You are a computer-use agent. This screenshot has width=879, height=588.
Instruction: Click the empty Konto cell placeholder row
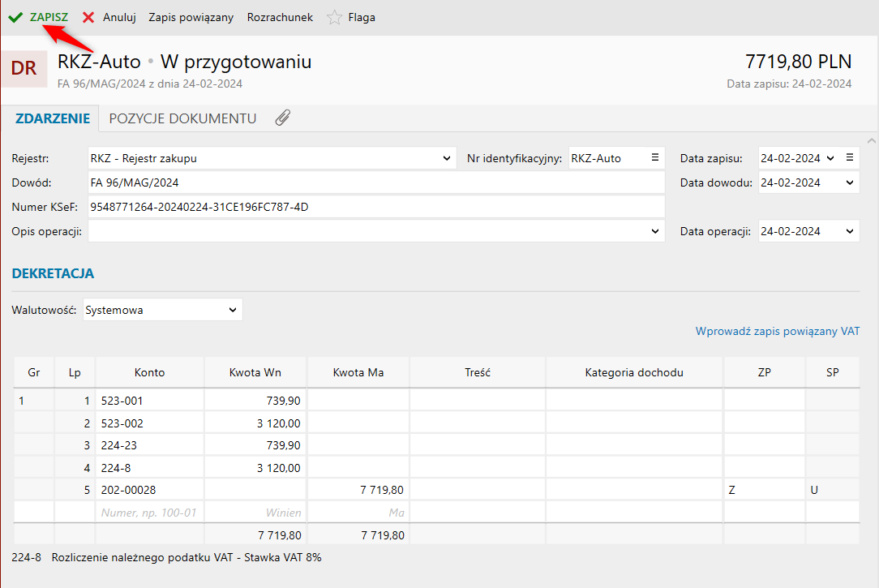150,513
